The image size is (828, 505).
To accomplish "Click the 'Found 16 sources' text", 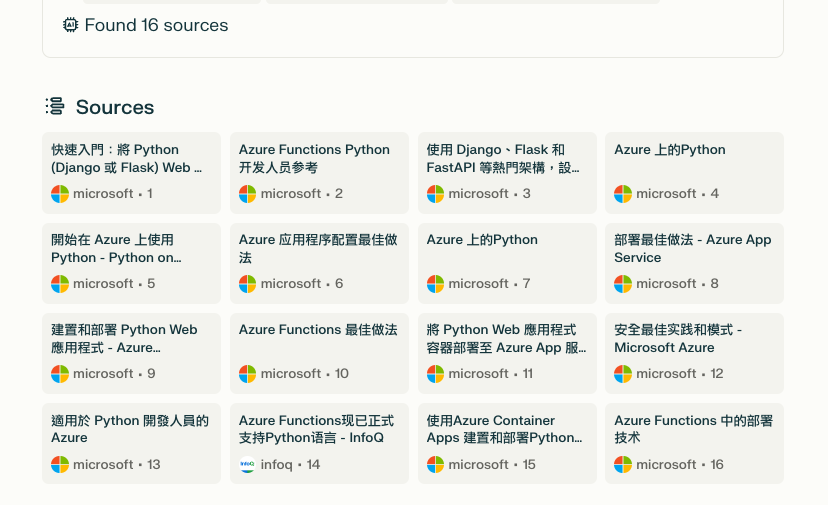I will (x=156, y=25).
